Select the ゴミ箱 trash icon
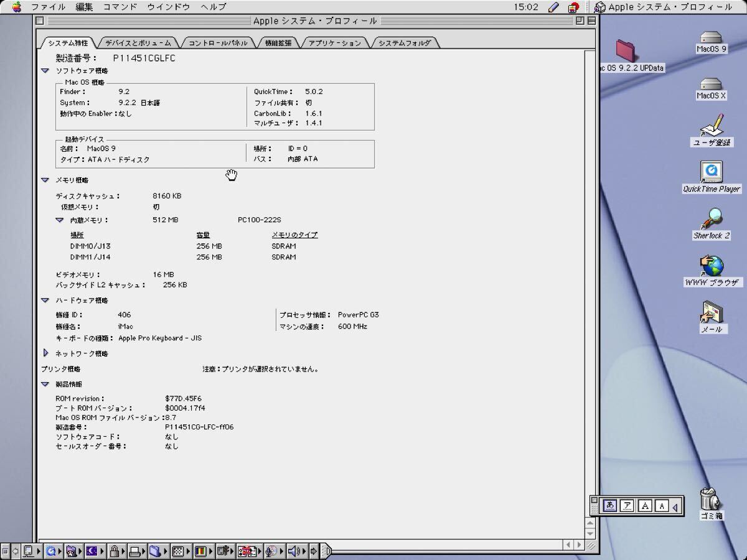This screenshot has height=560, width=747. click(x=710, y=503)
